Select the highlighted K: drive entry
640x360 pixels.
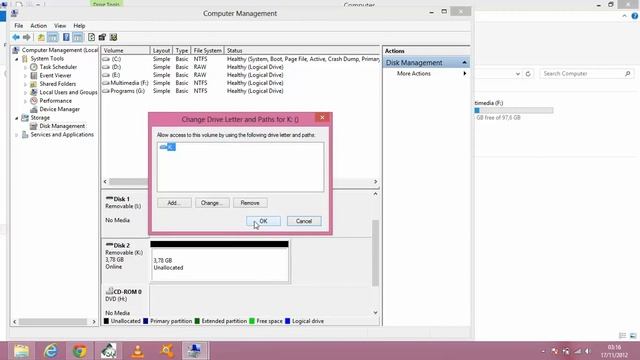[168, 147]
